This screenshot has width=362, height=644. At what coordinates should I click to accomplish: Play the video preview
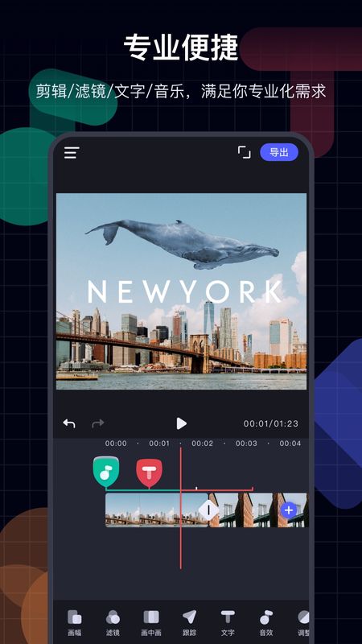click(x=181, y=423)
